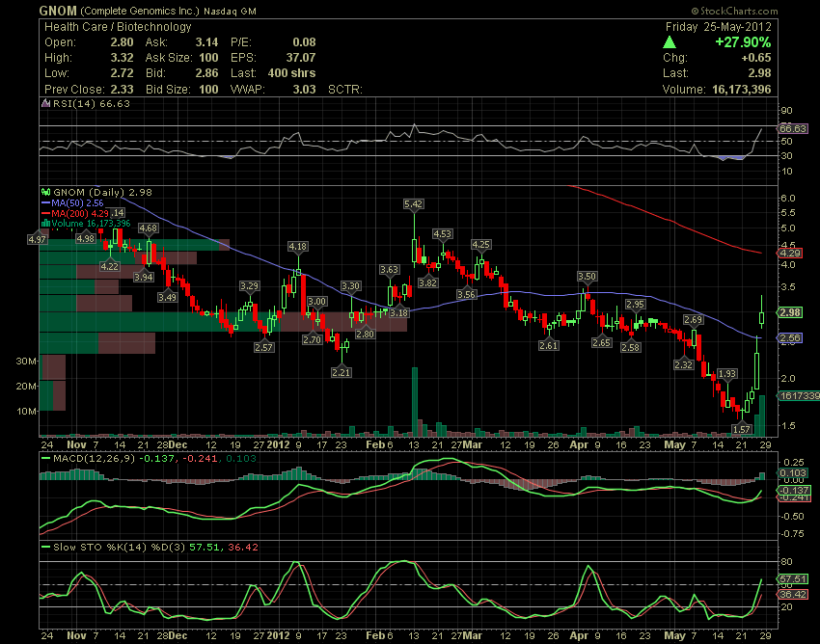Click the blue 2.56 MA axis tag

[x=790, y=337]
